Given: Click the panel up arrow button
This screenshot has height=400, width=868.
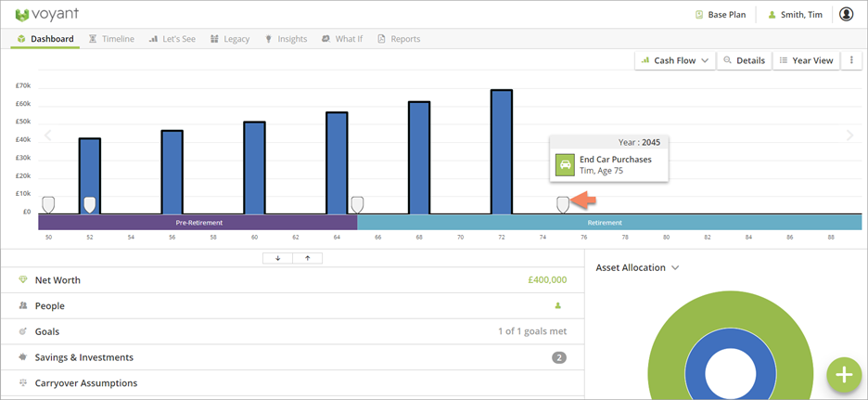Looking at the screenshot, I should point(307,258).
